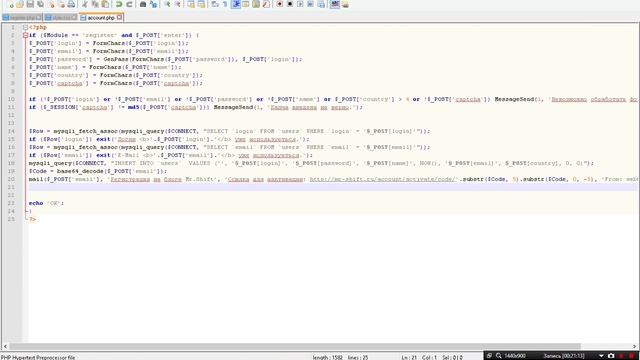The height and width of the screenshot is (360, 640).
Task: Open a file using the folder icon
Action: pyautogui.click(x=20, y=4)
